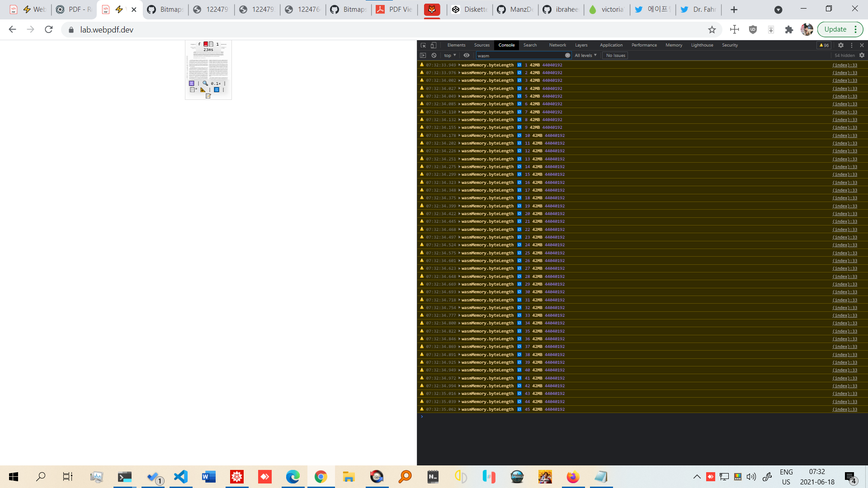This screenshot has height=488, width=868.
Task: Toggle the live expression eye icon
Action: 467,56
